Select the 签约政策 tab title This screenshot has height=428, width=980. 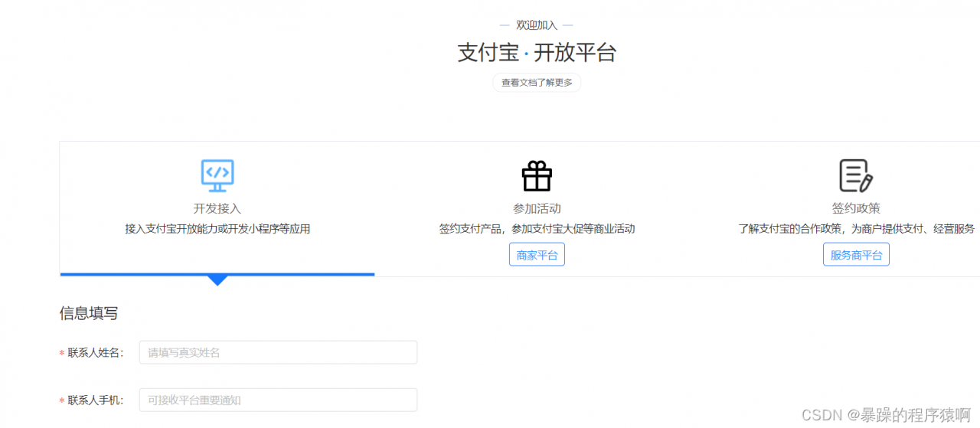856,208
